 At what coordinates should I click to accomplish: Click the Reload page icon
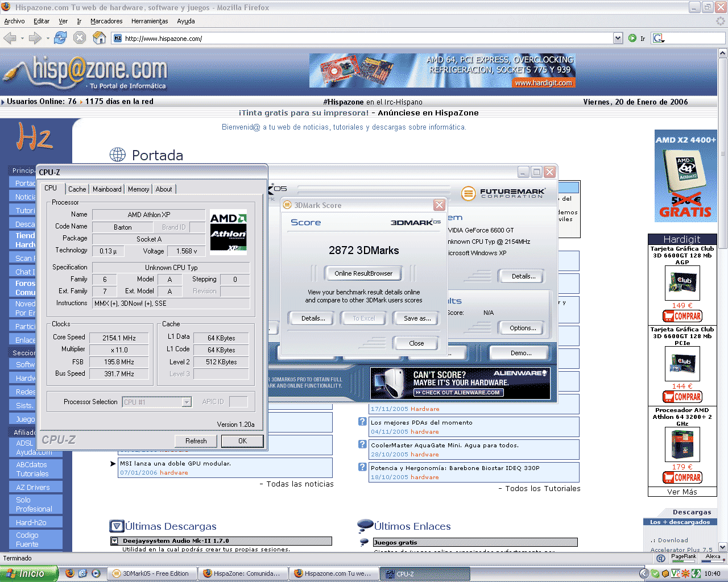pyautogui.click(x=60, y=38)
